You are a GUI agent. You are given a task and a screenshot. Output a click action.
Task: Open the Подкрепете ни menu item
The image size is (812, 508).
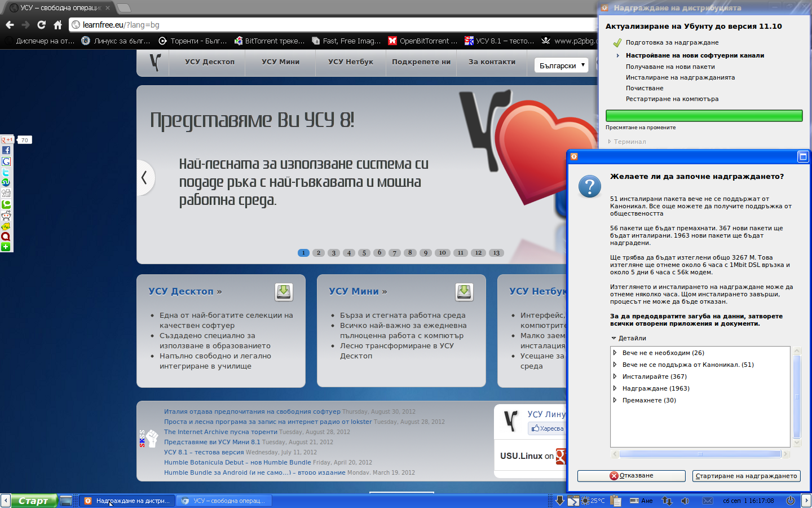pyautogui.click(x=421, y=62)
